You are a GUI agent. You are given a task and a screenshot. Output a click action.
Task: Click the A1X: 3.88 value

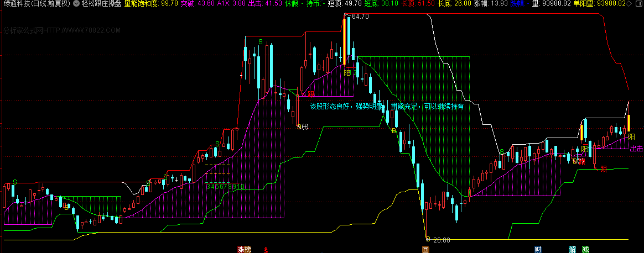click(232, 4)
